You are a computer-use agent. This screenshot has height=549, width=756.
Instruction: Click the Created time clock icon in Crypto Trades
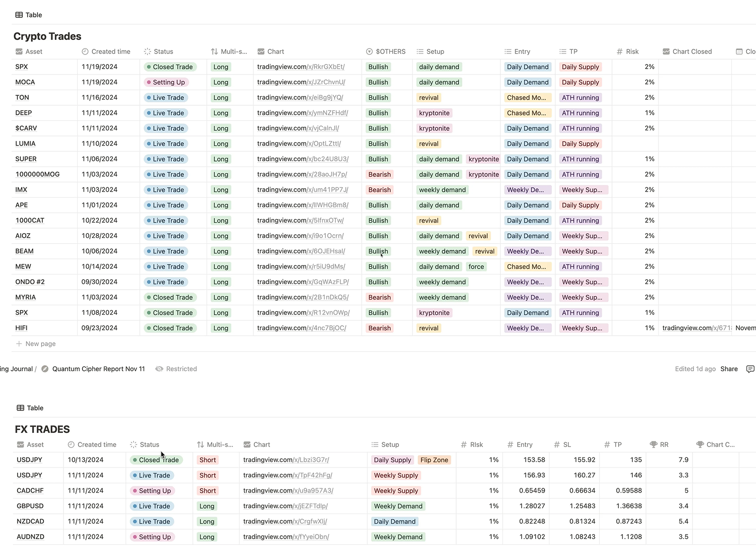coord(85,51)
